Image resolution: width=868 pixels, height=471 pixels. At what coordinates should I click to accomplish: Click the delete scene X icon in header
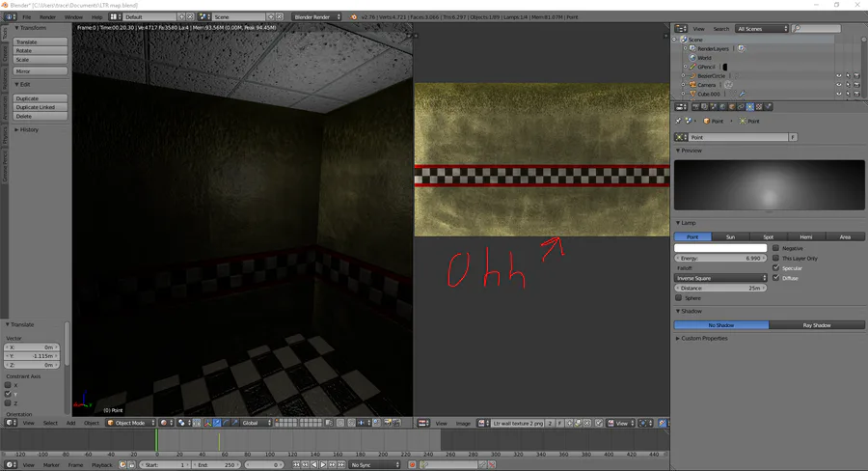click(x=280, y=17)
